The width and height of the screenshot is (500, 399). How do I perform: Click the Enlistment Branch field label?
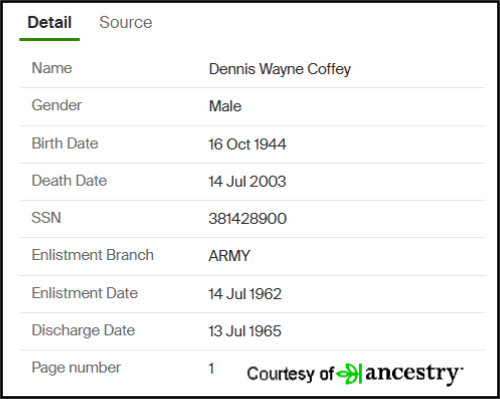pyautogui.click(x=93, y=255)
